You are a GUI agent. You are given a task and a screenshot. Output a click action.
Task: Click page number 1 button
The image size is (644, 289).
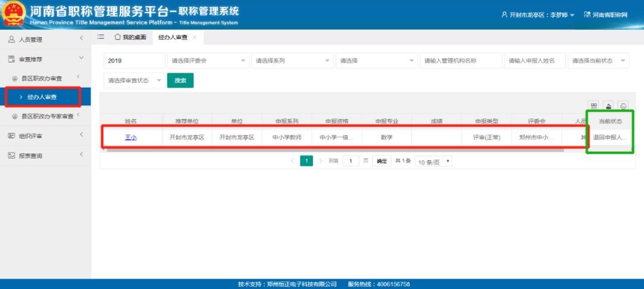point(306,161)
